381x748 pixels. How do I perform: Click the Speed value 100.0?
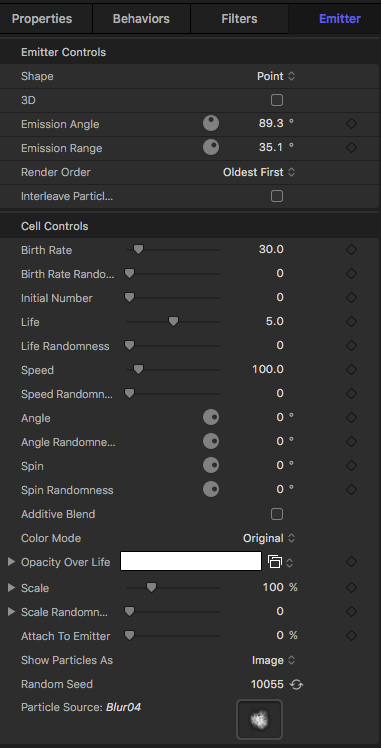point(268,369)
